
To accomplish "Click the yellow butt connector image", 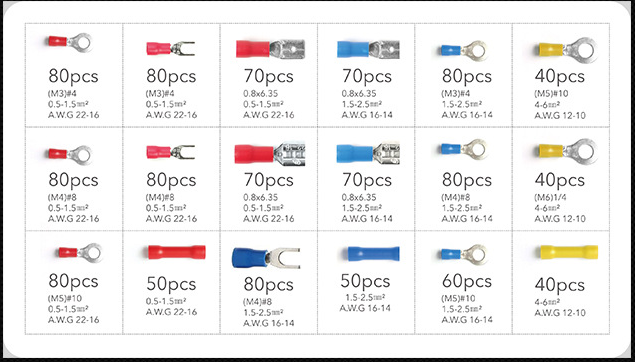I will tap(569, 252).
